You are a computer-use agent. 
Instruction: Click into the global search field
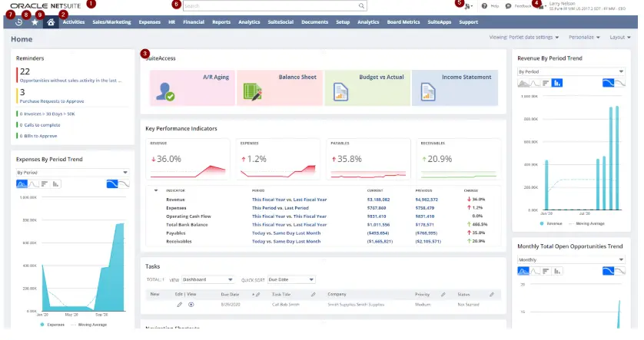point(271,5)
